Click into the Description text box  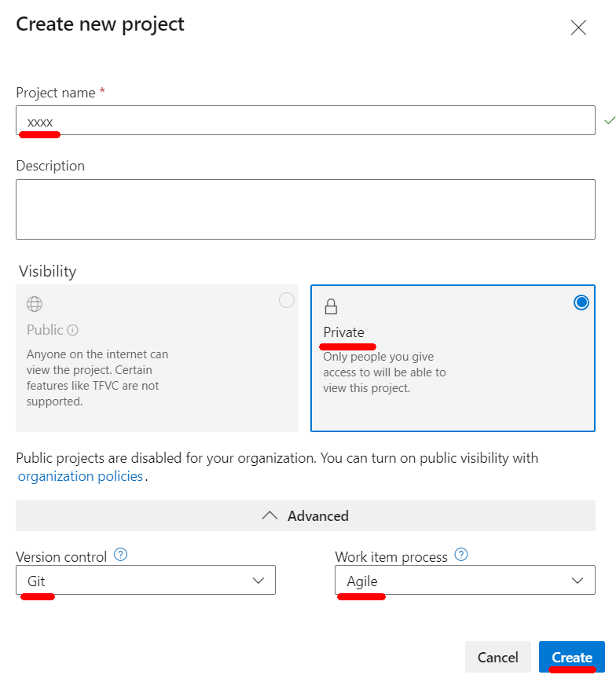(x=305, y=209)
